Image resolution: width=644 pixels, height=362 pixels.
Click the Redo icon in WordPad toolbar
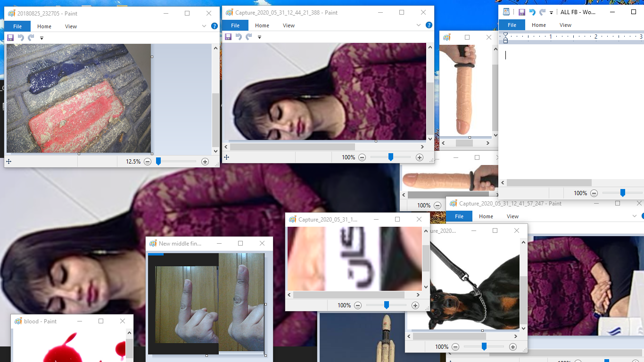[542, 12]
